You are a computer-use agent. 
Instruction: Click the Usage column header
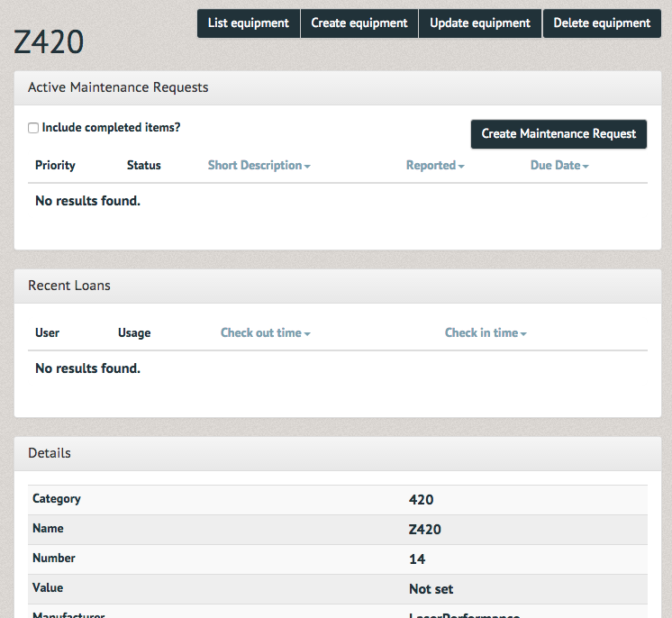tap(134, 333)
